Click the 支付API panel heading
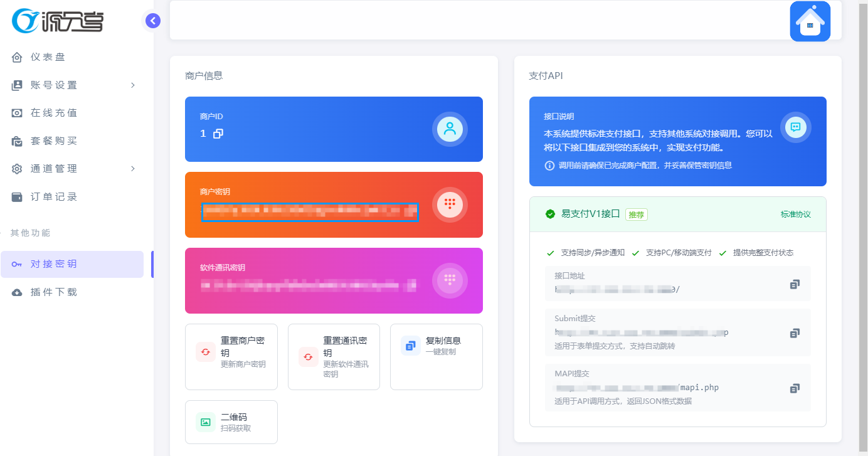The width and height of the screenshot is (868, 456). (x=546, y=76)
